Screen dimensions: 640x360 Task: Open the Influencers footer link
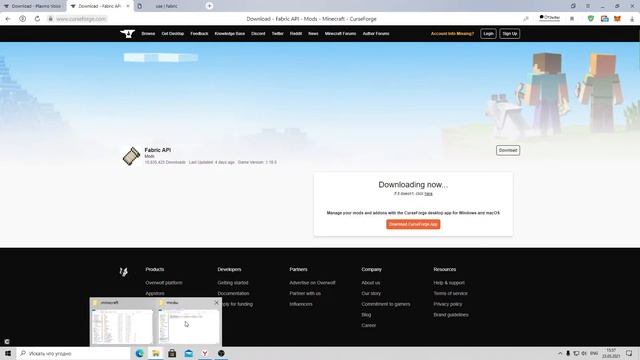point(301,304)
